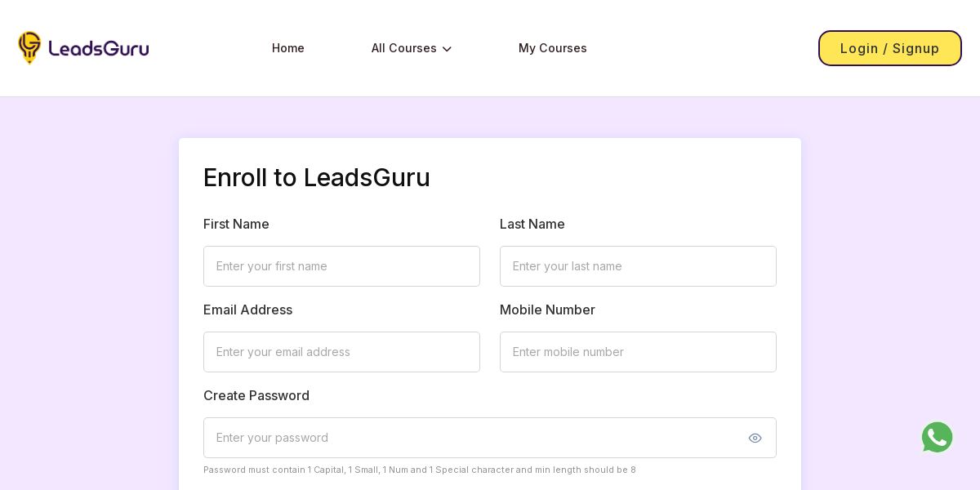Image resolution: width=980 pixels, height=490 pixels.
Task: Click the Mobile Number label
Action: click(547, 310)
